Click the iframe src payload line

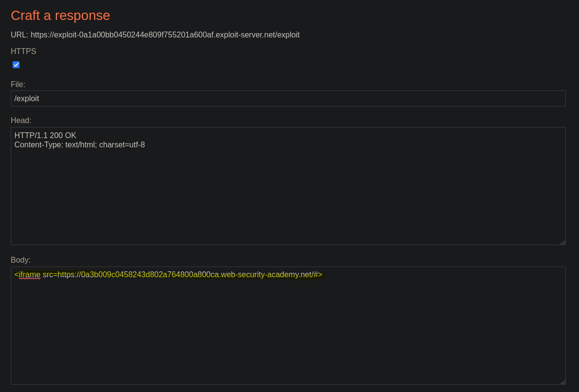[168, 275]
